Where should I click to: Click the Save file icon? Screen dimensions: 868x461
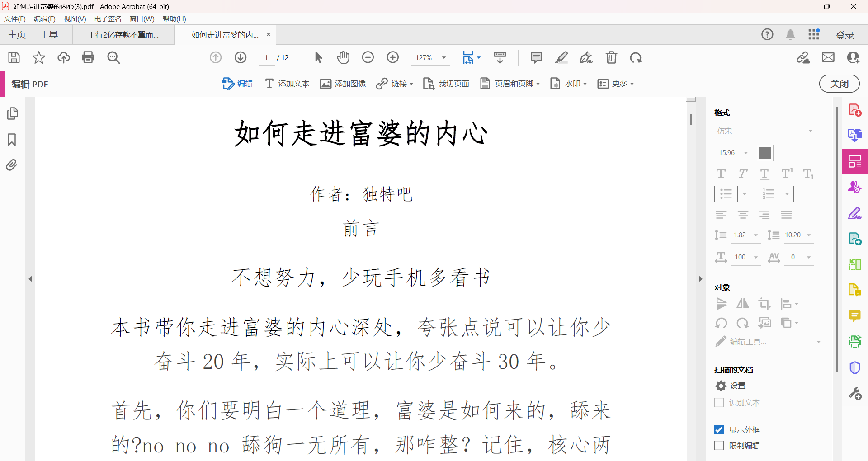[14, 57]
